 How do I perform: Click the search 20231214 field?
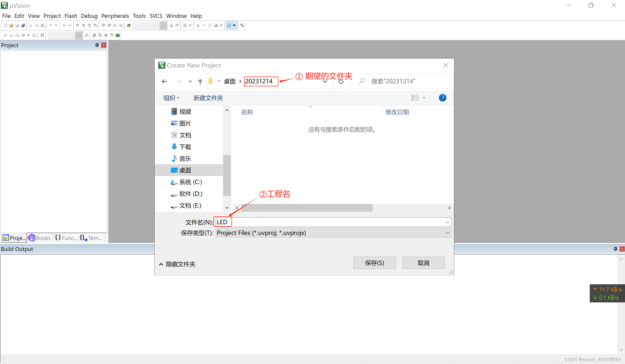pyautogui.click(x=401, y=81)
